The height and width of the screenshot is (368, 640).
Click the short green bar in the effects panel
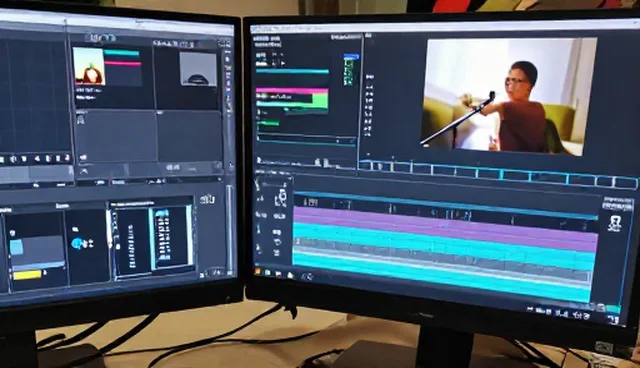[x=269, y=122]
